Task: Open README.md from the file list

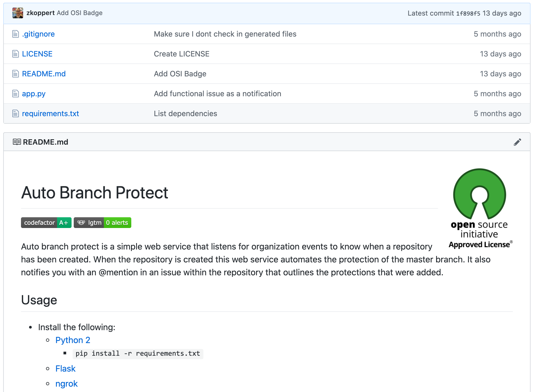Action: point(44,74)
